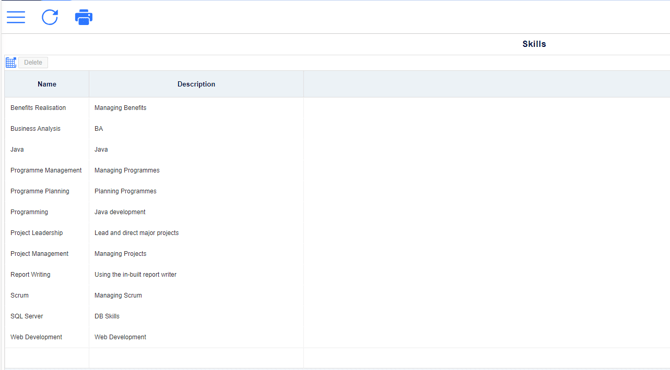670x370 pixels.
Task: Click the Java development description cell
Action: pos(196,212)
